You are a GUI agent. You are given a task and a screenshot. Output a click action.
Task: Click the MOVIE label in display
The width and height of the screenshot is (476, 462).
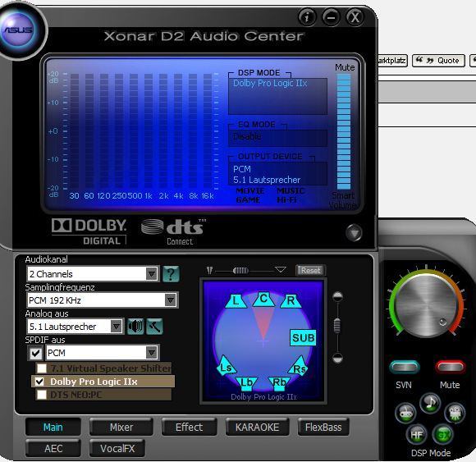tap(250, 191)
